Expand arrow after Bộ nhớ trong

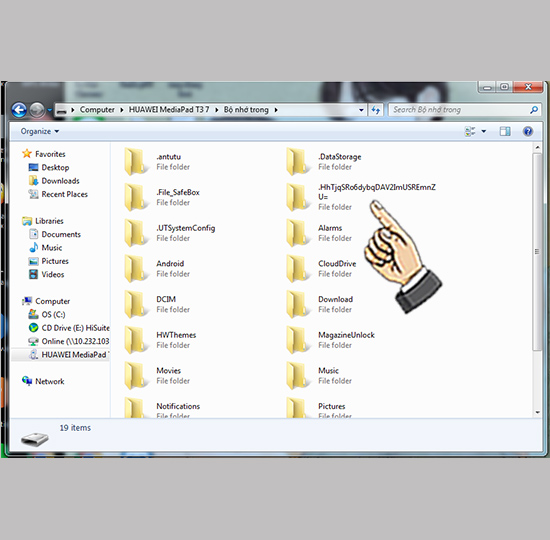click(x=276, y=110)
